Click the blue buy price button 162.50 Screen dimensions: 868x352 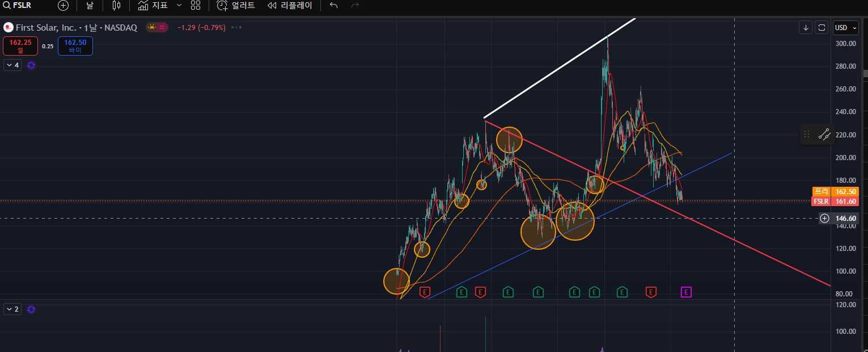[75, 46]
